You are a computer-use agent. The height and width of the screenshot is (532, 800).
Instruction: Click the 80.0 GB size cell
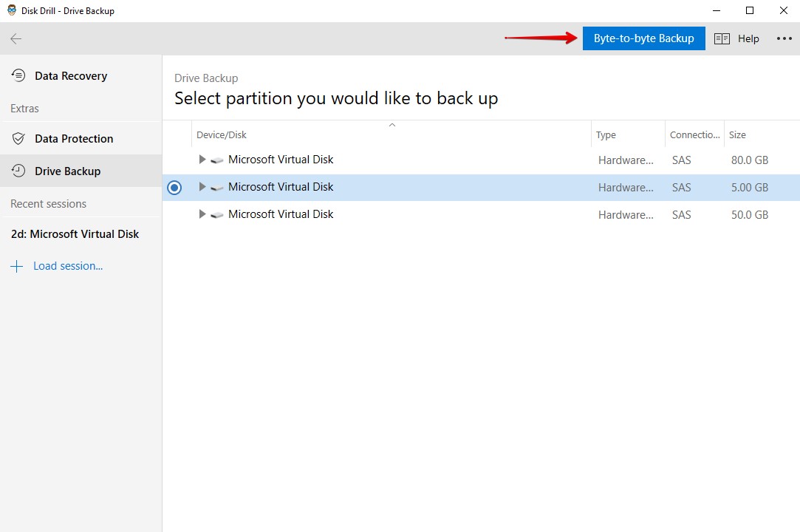coord(750,160)
